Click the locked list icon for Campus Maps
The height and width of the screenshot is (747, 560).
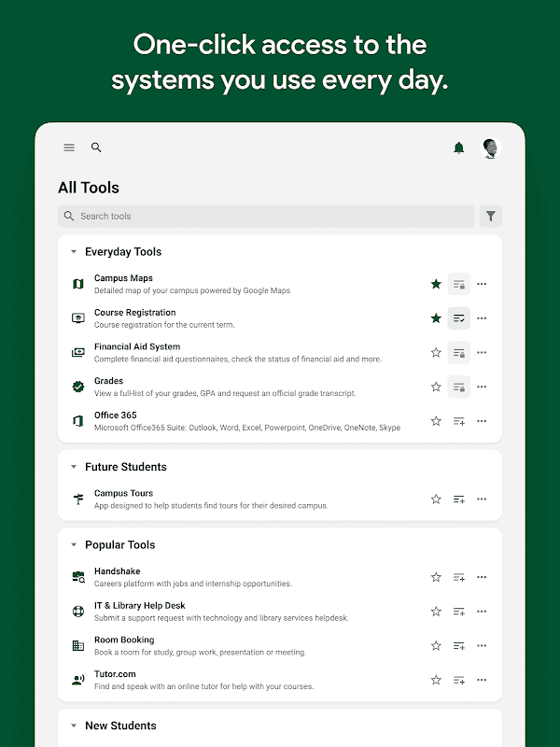(458, 284)
